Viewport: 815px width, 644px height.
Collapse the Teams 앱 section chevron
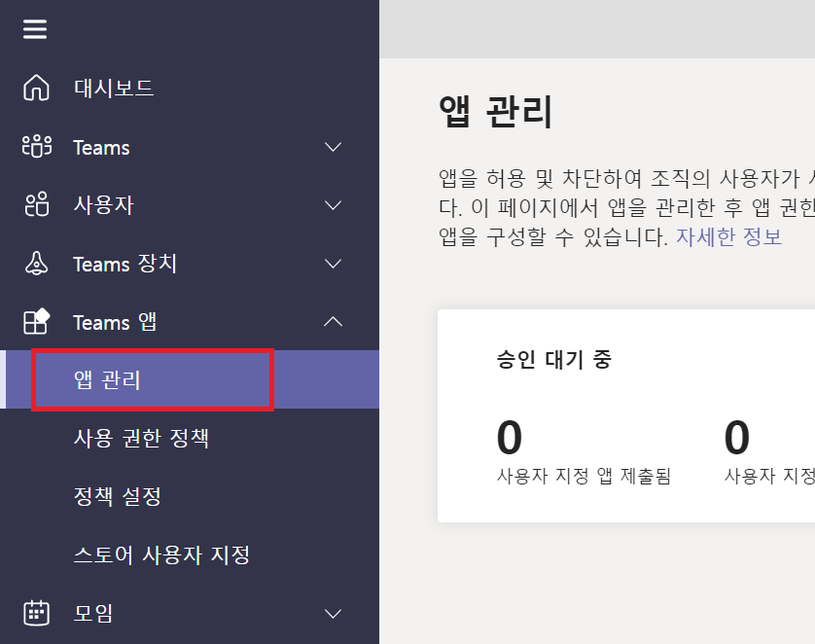(333, 321)
